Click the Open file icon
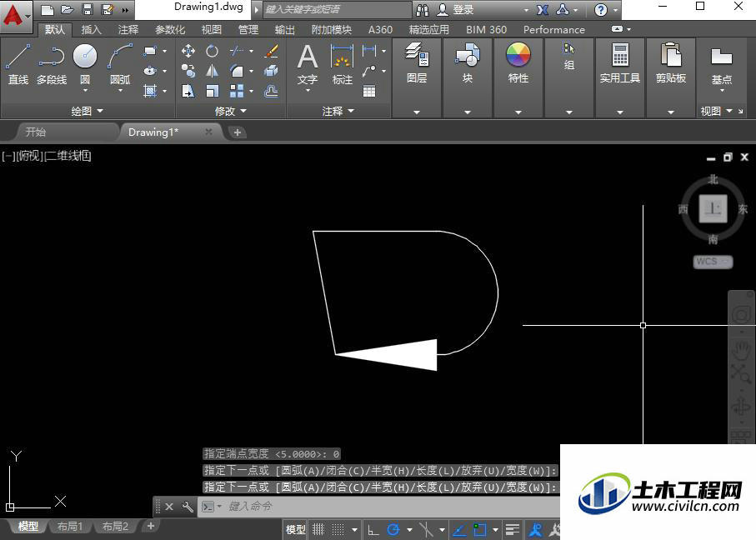The height and width of the screenshot is (540, 756). point(67,10)
